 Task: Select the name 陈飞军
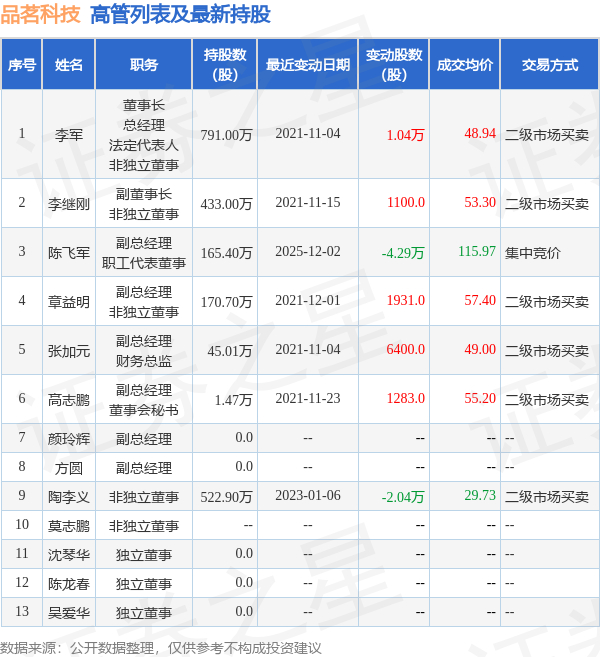tap(69, 253)
